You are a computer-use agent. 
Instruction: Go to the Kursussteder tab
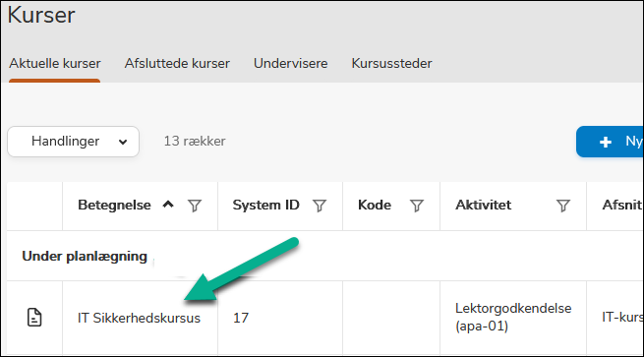point(391,63)
